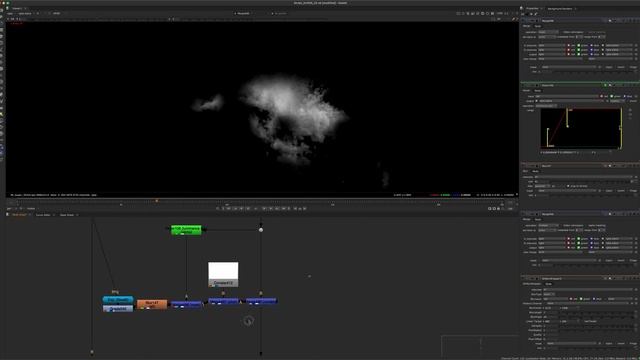Open the Node tab in the Blur panel
Screen dimensions: 640x360
pyautogui.click(x=535, y=171)
